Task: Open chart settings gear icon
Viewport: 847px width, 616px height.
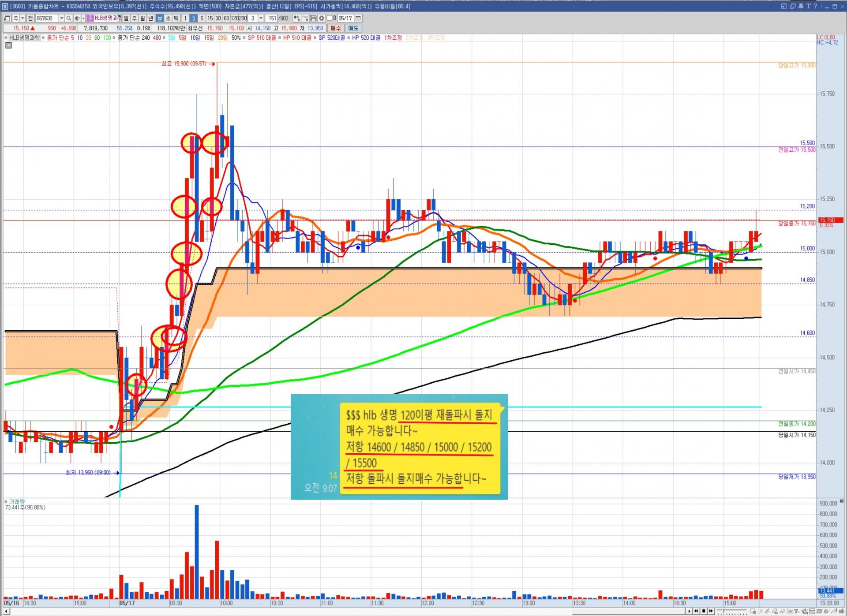Action: pyautogui.click(x=322, y=18)
